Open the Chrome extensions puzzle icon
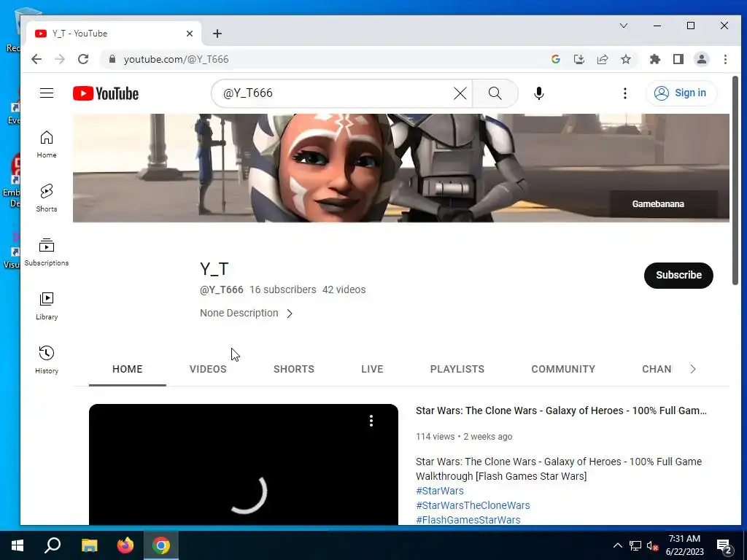 [x=655, y=59]
